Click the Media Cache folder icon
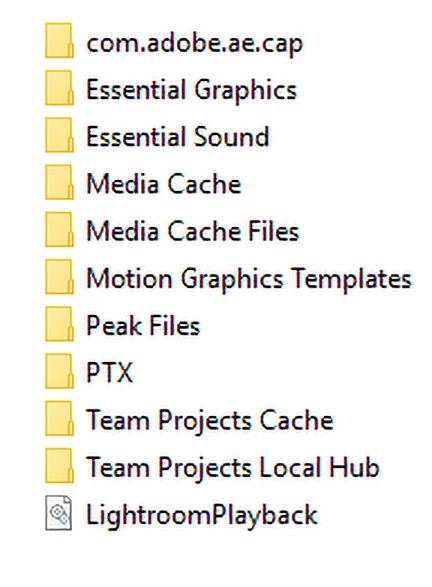 pyautogui.click(x=59, y=182)
